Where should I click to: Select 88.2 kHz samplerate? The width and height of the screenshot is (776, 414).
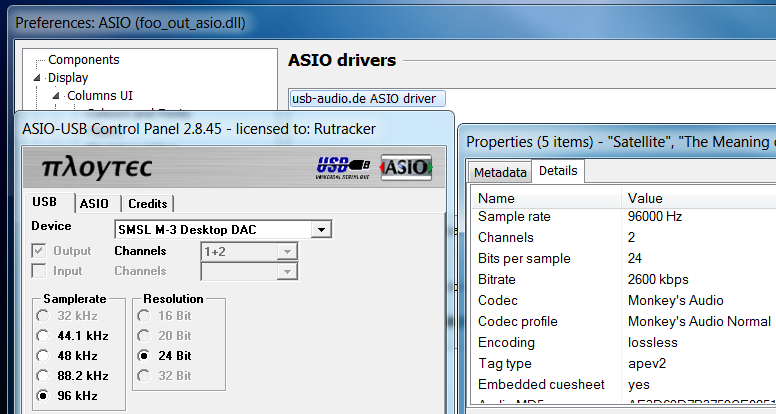(x=42, y=375)
